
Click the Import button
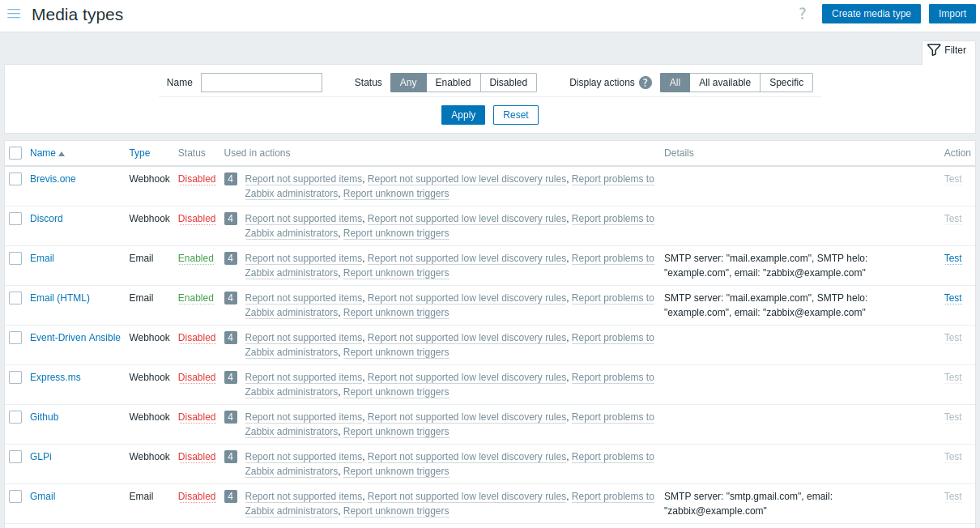952,14
